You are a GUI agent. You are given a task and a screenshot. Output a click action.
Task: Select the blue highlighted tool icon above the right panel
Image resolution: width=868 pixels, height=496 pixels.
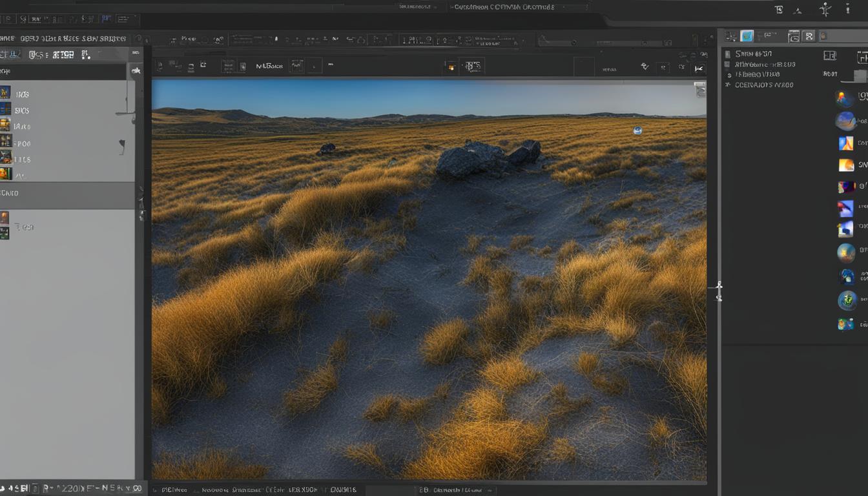[x=746, y=36]
